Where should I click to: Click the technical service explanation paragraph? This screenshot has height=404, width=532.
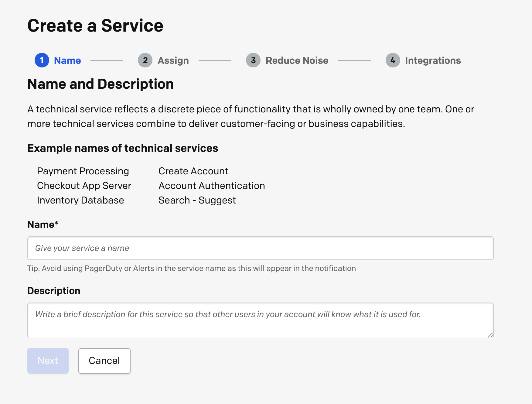[x=251, y=116]
